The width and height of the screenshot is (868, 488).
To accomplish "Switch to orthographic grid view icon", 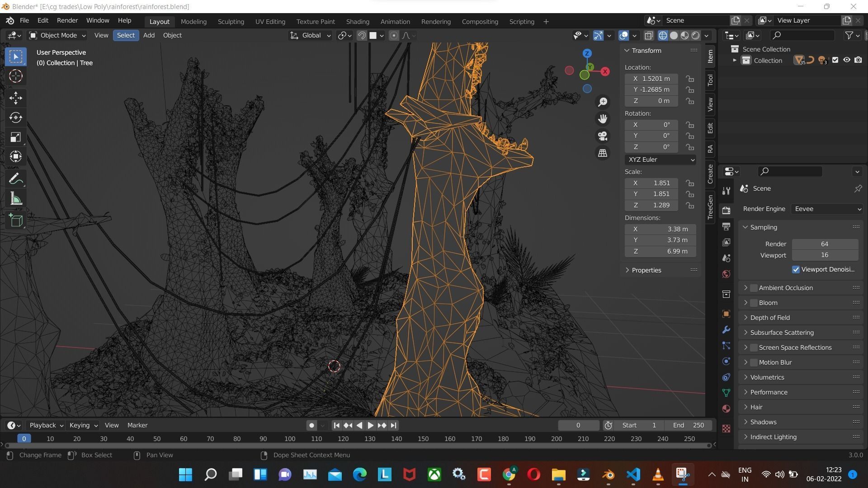I will tap(603, 153).
